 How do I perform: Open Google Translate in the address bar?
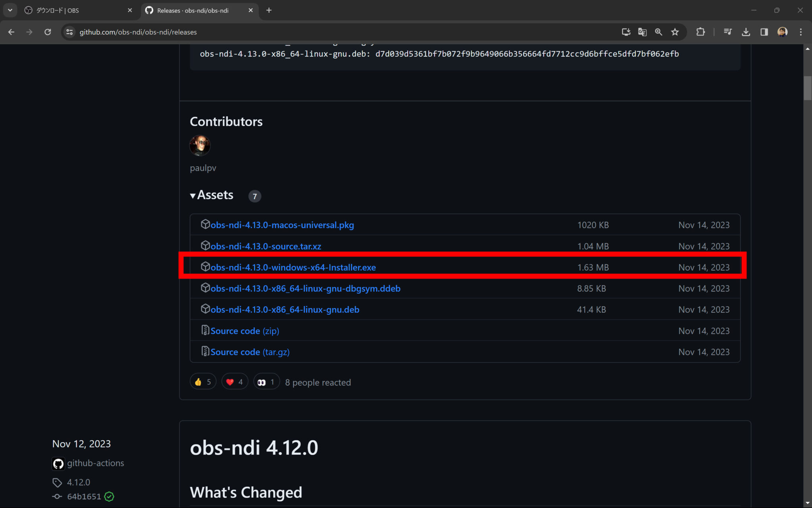click(642, 32)
